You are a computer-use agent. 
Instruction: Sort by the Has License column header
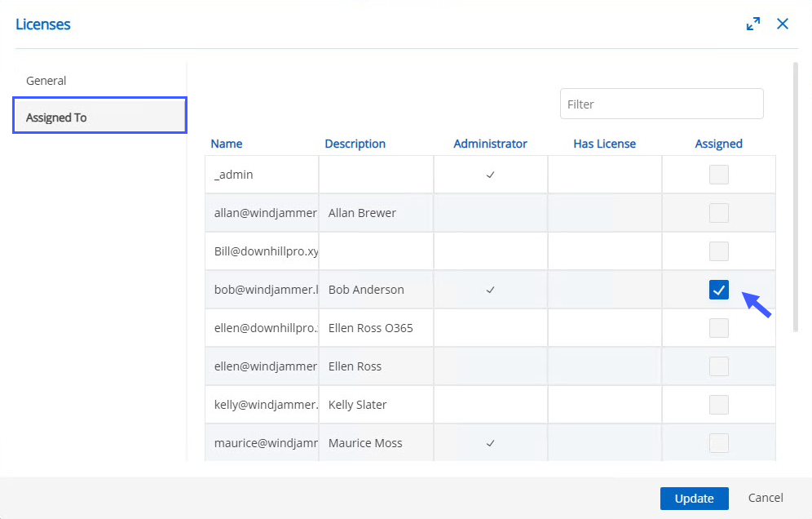[x=604, y=144]
